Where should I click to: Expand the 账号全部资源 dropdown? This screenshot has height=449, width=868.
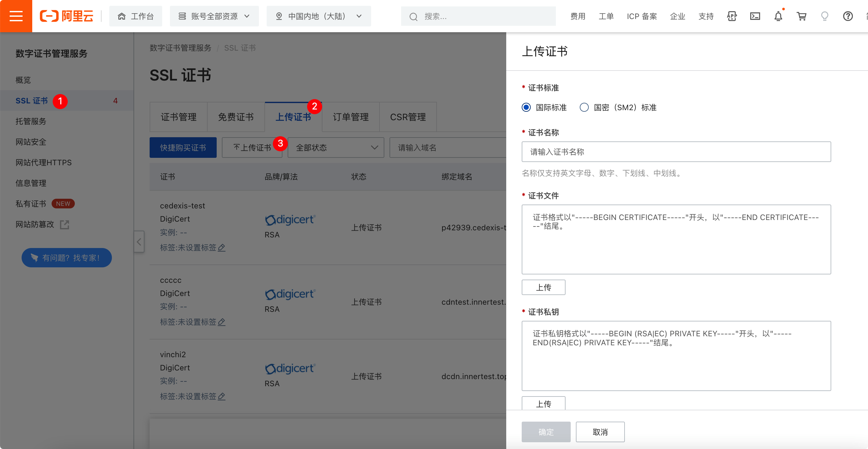214,16
